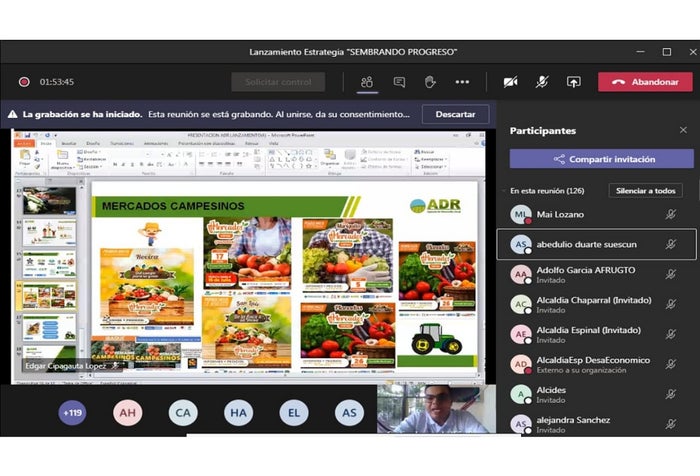Raise your hand in the meeting
This screenshot has height=476, width=700.
point(430,82)
